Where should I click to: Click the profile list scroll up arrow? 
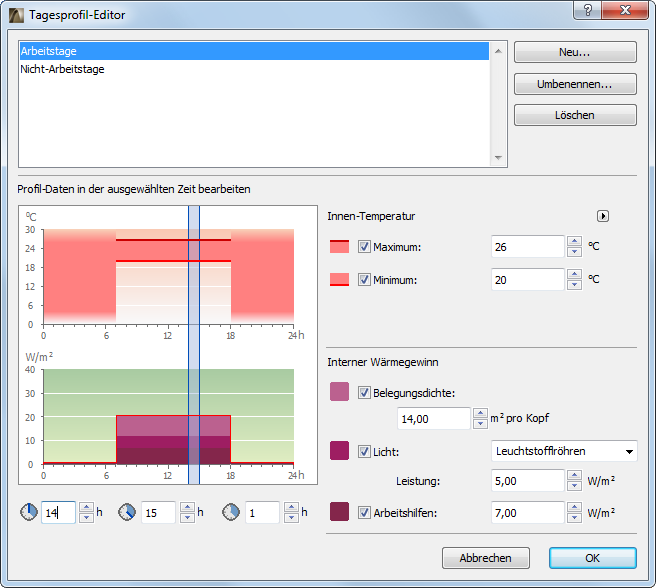(x=498, y=51)
